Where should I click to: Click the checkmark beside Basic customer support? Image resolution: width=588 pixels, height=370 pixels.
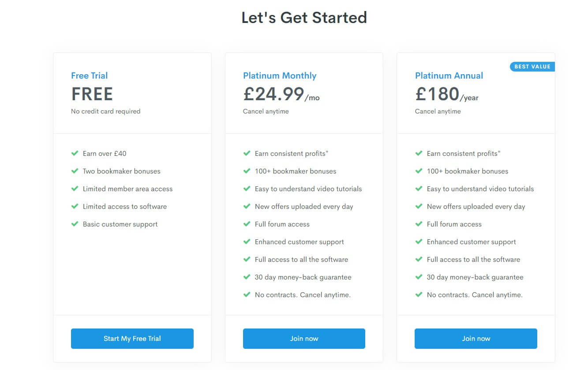pyautogui.click(x=75, y=224)
